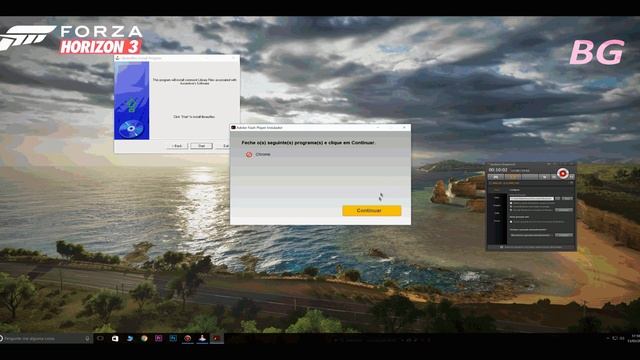Click the Windows taskbar search box

coord(46,338)
